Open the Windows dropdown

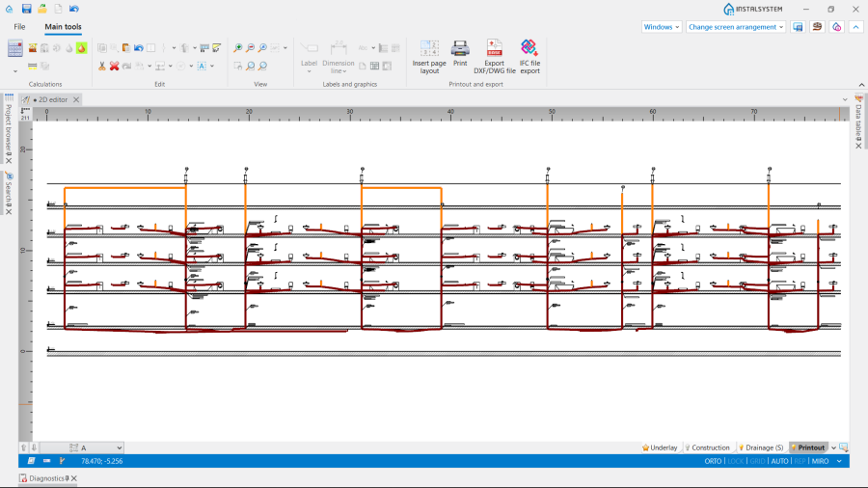point(662,27)
